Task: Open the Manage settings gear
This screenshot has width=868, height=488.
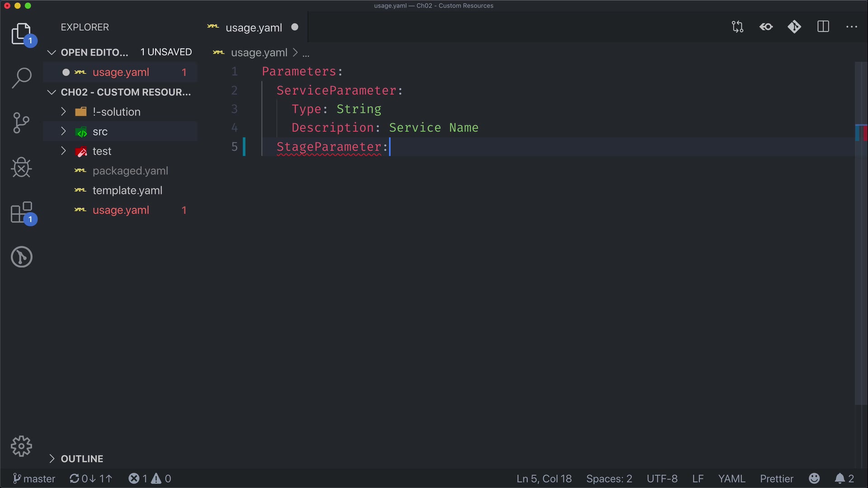Action: point(21,446)
